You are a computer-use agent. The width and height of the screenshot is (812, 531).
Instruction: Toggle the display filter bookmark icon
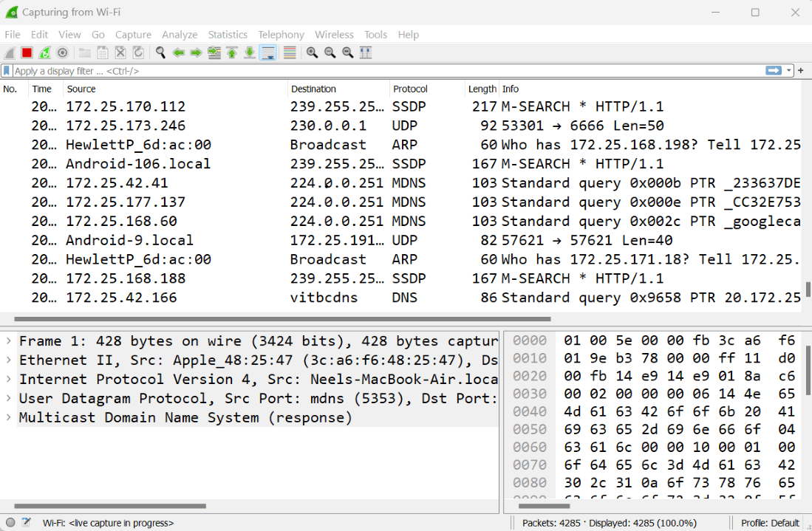pyautogui.click(x=7, y=70)
